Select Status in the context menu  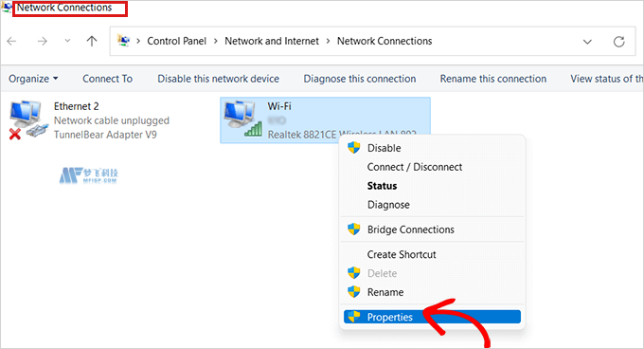[382, 186]
